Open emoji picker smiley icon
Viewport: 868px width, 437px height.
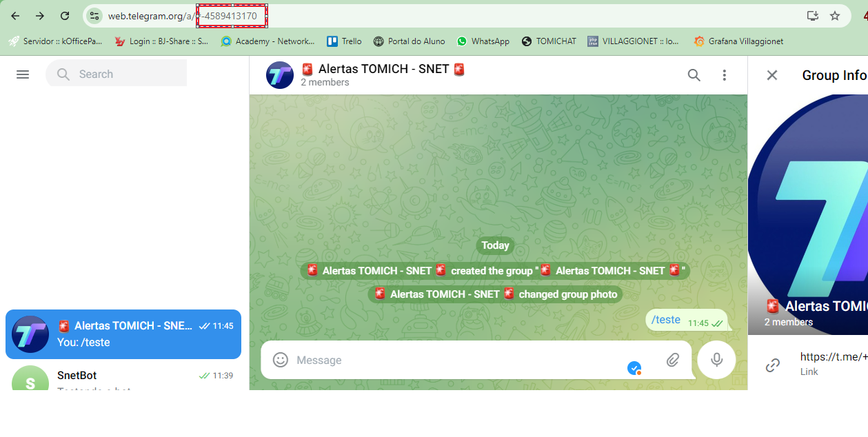click(x=281, y=360)
